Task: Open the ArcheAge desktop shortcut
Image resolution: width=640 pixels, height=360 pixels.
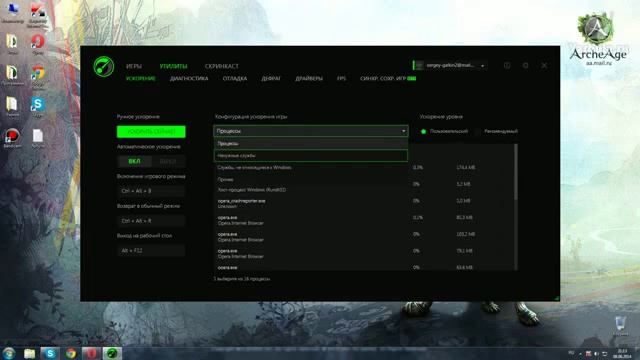Action: coord(598,39)
